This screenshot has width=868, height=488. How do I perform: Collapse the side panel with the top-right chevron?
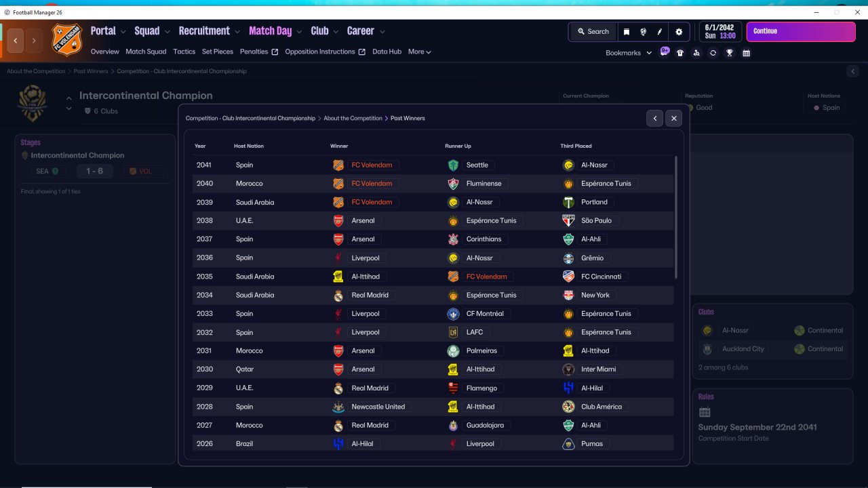(853, 71)
